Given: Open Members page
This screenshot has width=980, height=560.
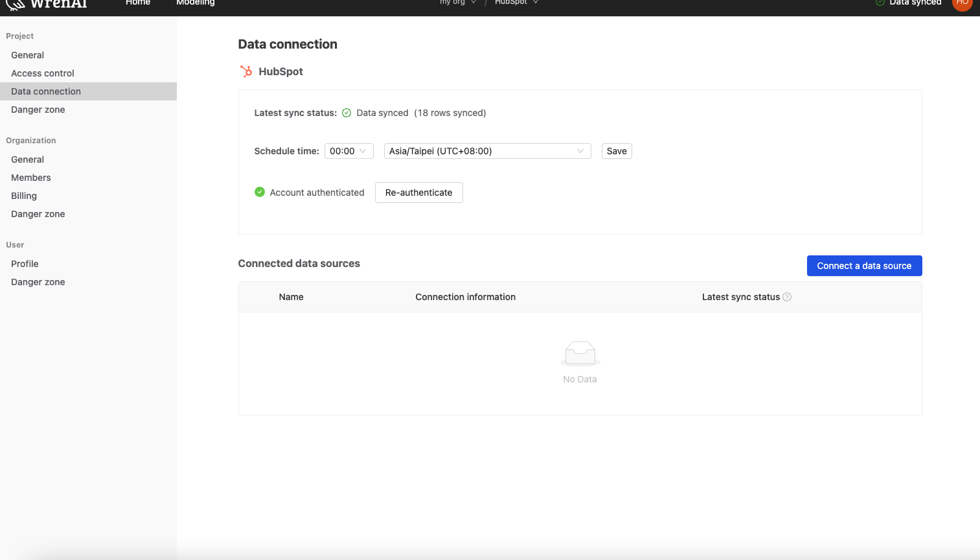Looking at the screenshot, I should [88, 178].
